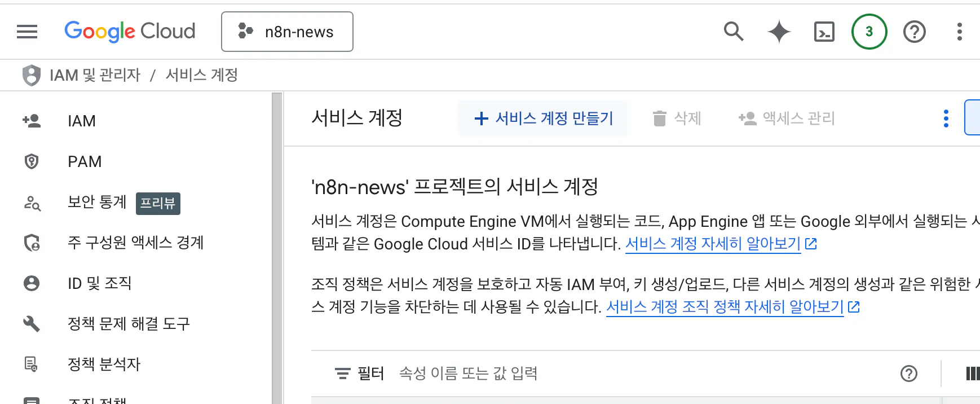Click the plus icon for creating service account
Image resolution: width=980 pixels, height=404 pixels.
click(x=481, y=118)
